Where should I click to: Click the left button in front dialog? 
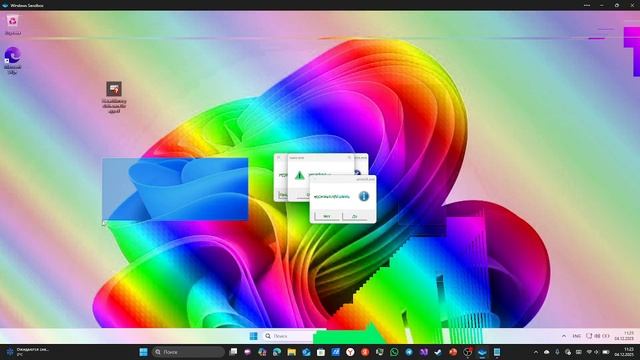[x=327, y=216]
